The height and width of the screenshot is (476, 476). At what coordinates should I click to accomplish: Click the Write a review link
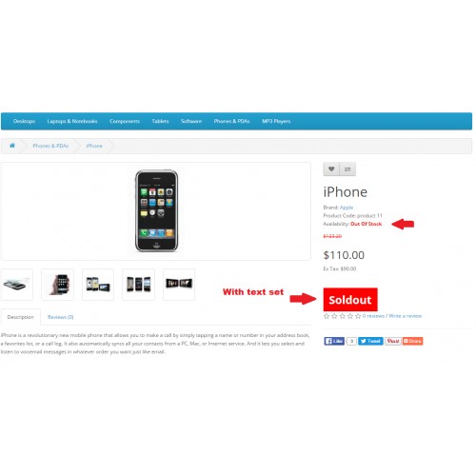tap(406, 316)
